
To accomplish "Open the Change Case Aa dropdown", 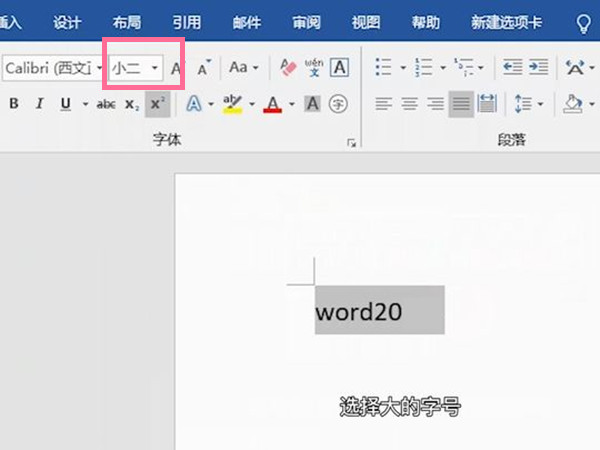I will click(x=243, y=68).
